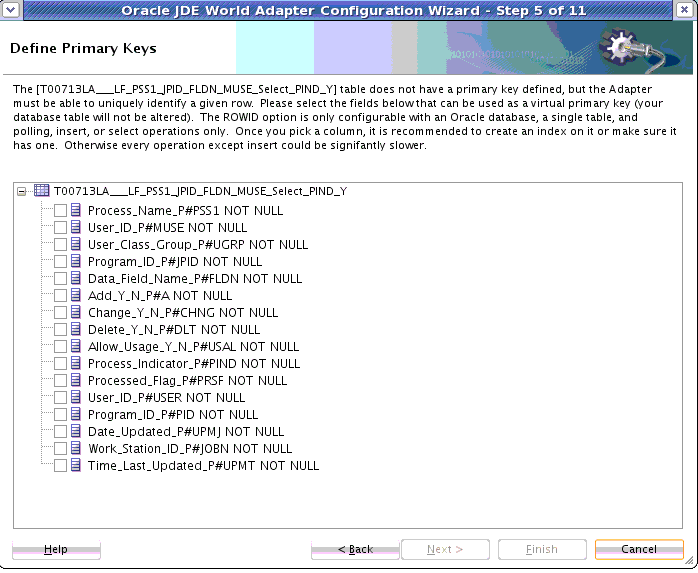Click column icon for Process_Name_P#PSS1
The height and width of the screenshot is (573, 698).
point(76,210)
